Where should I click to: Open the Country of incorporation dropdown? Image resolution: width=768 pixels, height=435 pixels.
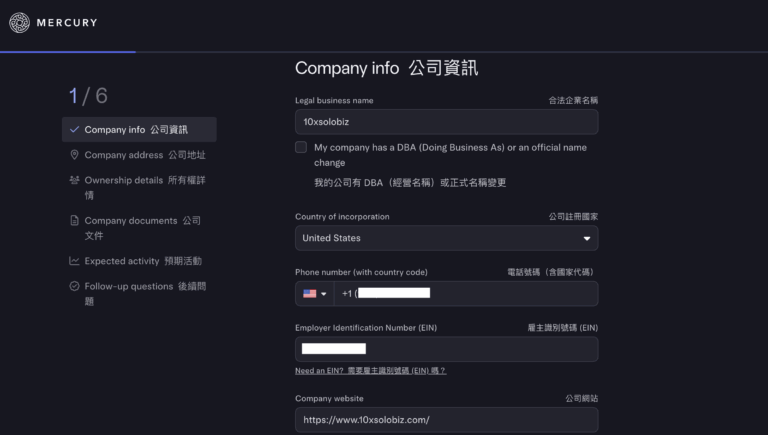[x=446, y=238]
